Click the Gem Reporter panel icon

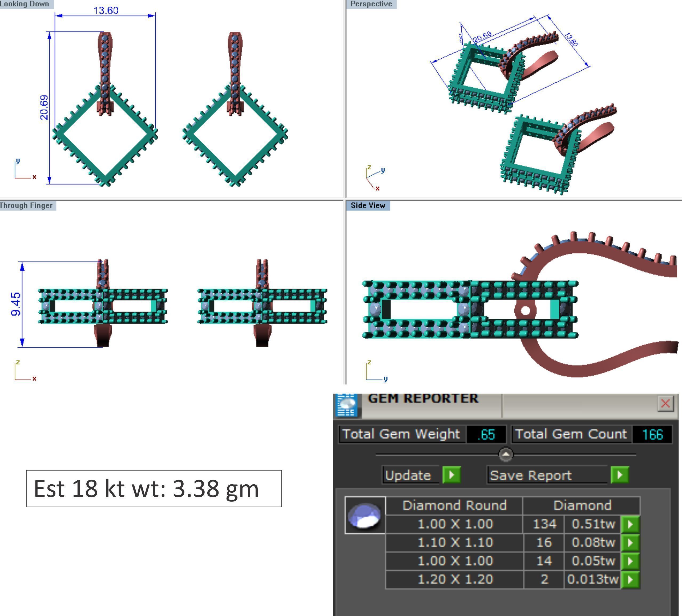pyautogui.click(x=347, y=405)
